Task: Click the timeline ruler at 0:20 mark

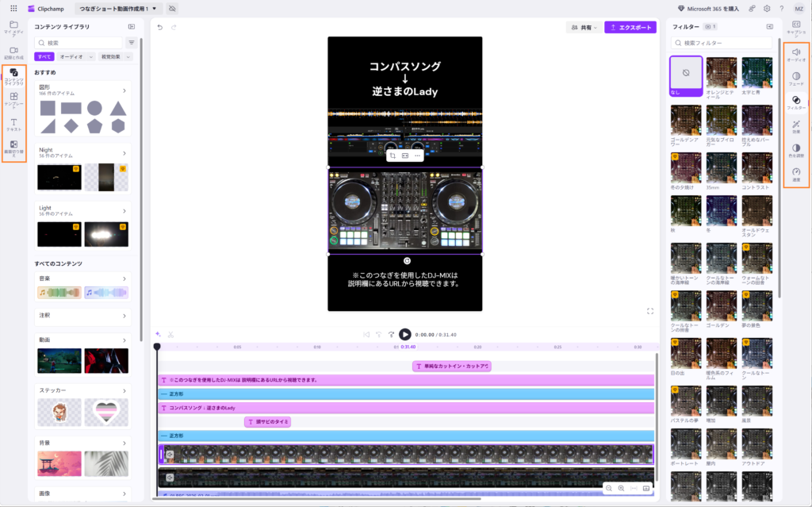Action: tap(477, 347)
